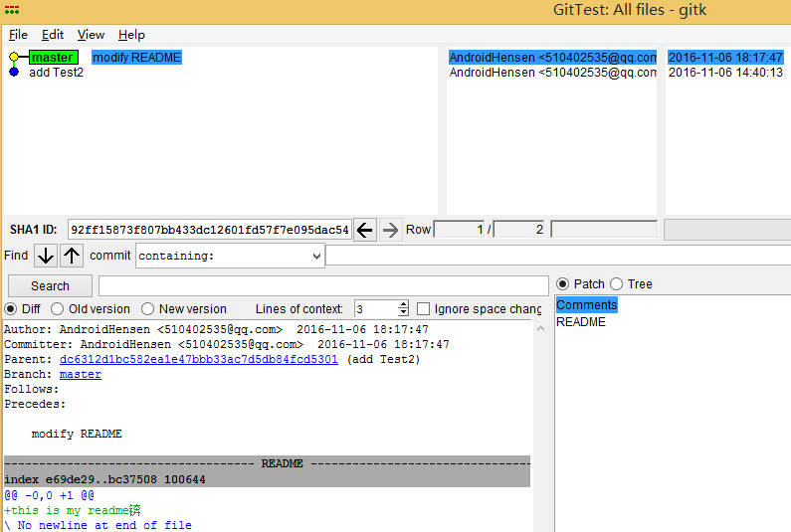Click the SHA1 ID text field

[x=209, y=230]
